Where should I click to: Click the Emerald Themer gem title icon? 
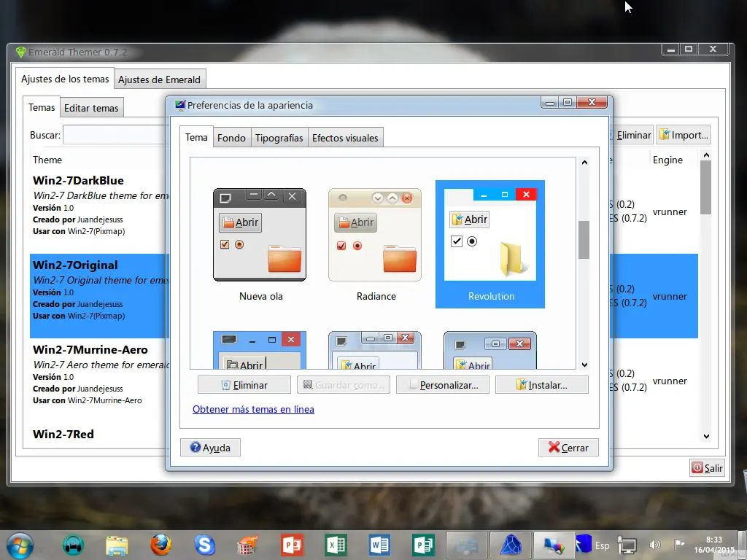pos(20,52)
